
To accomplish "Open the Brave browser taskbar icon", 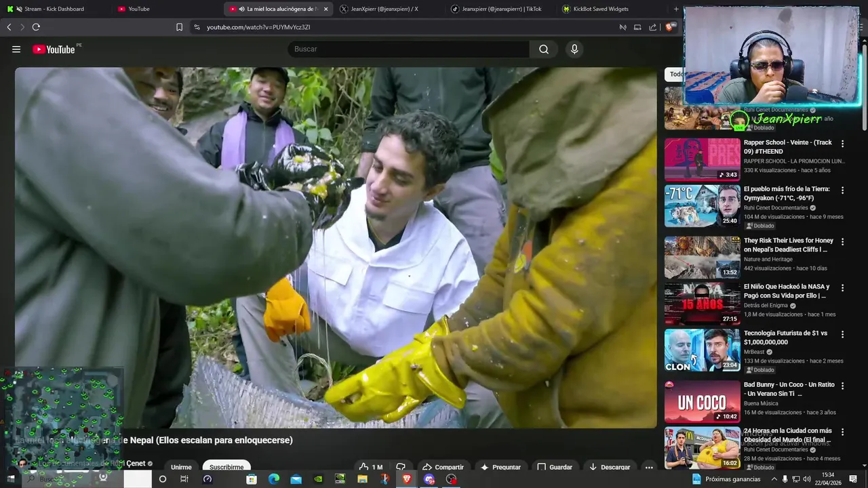I will 407,479.
